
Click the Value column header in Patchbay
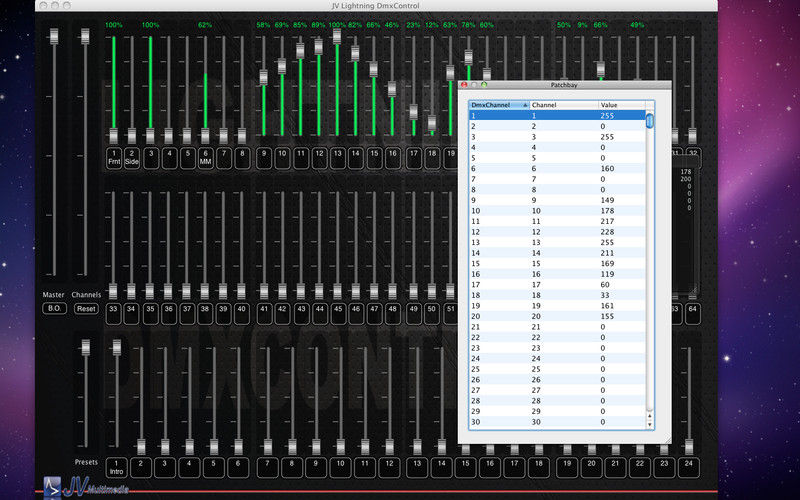pos(621,105)
